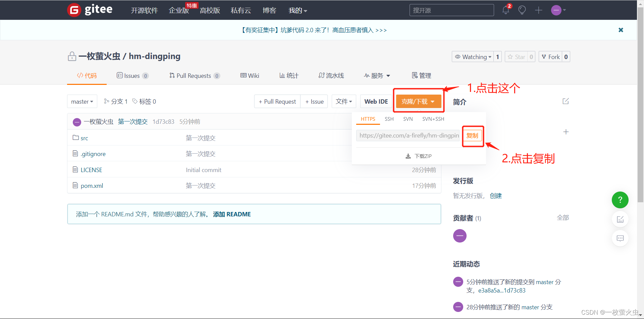Select the SVN clone tab
644x319 pixels.
(408, 119)
